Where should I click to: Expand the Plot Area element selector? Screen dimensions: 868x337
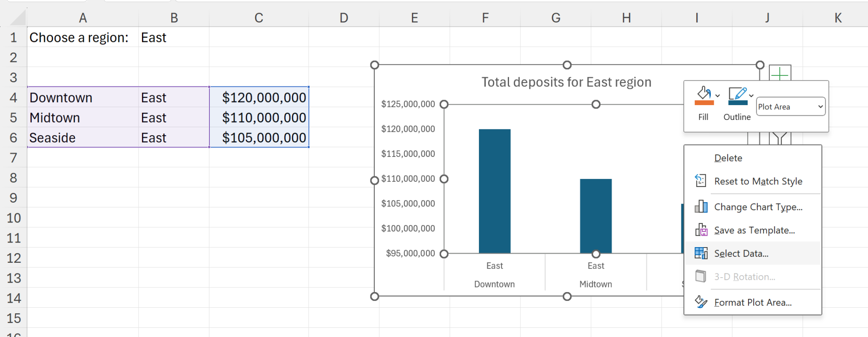click(820, 107)
